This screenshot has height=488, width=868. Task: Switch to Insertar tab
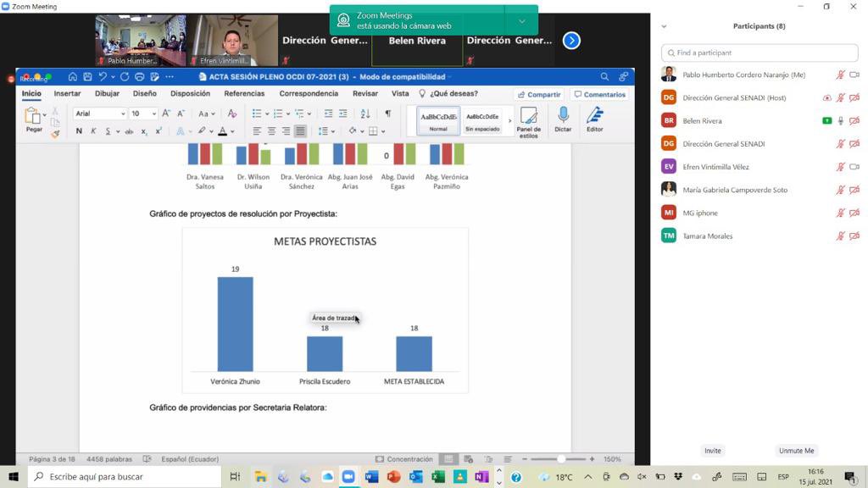[x=67, y=93]
